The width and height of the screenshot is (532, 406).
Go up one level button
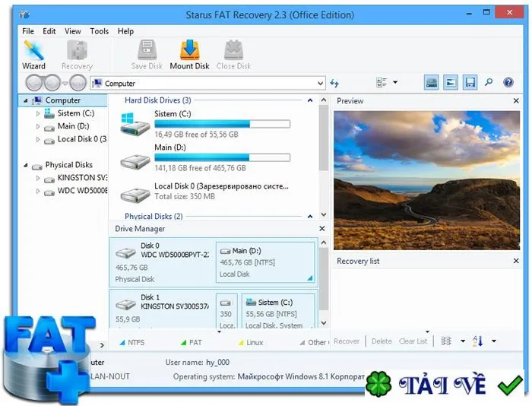coord(78,83)
